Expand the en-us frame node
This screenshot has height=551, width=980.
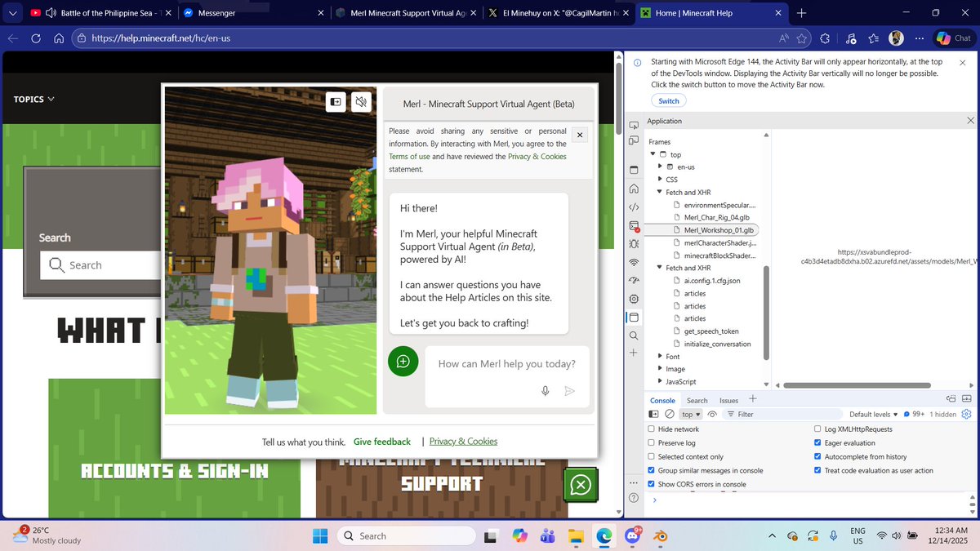(660, 167)
